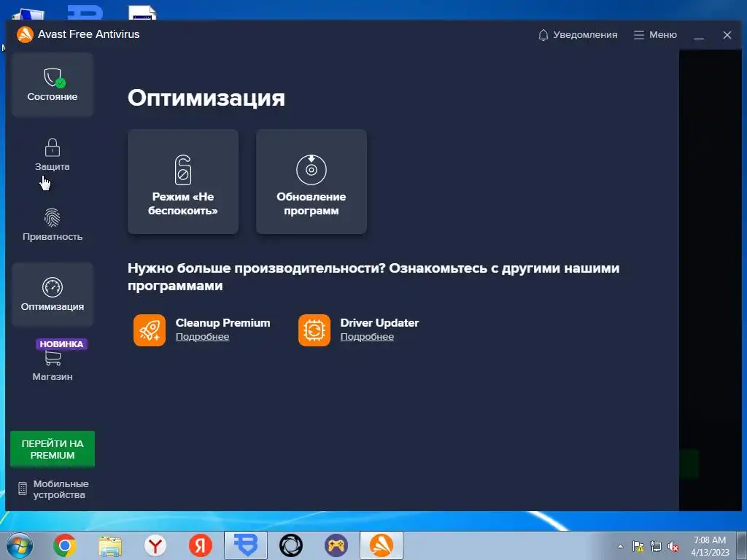This screenshot has width=747, height=560.
Task: Click the Action Center flag tray icon
Action: click(x=638, y=546)
